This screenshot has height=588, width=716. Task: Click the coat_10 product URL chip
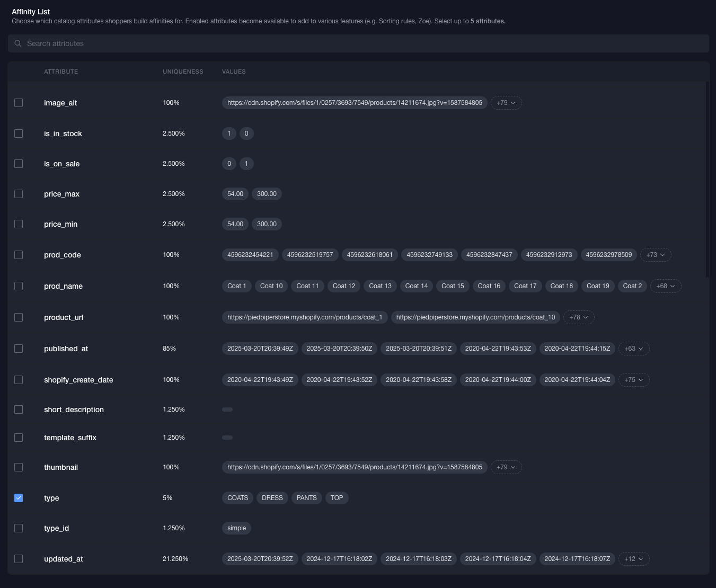pos(475,317)
